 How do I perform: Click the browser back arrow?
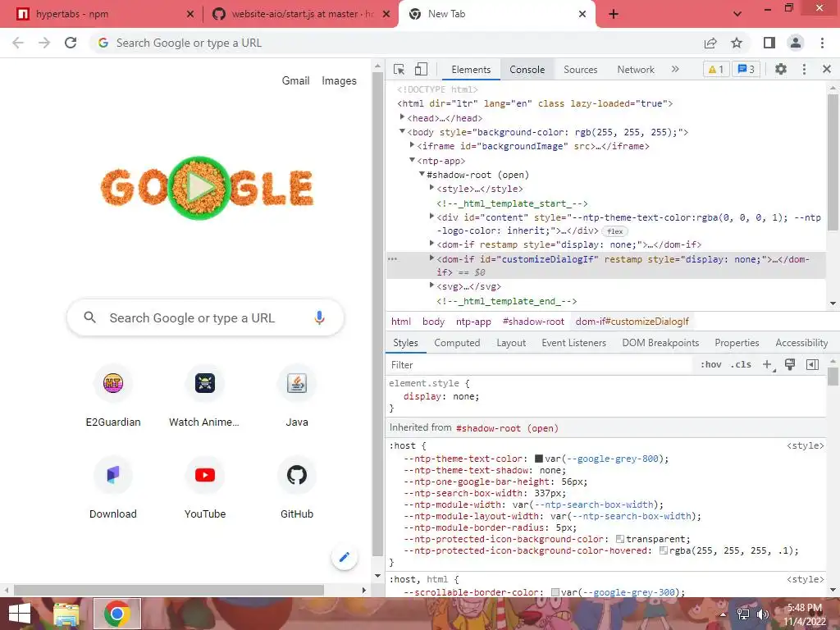[x=18, y=43]
